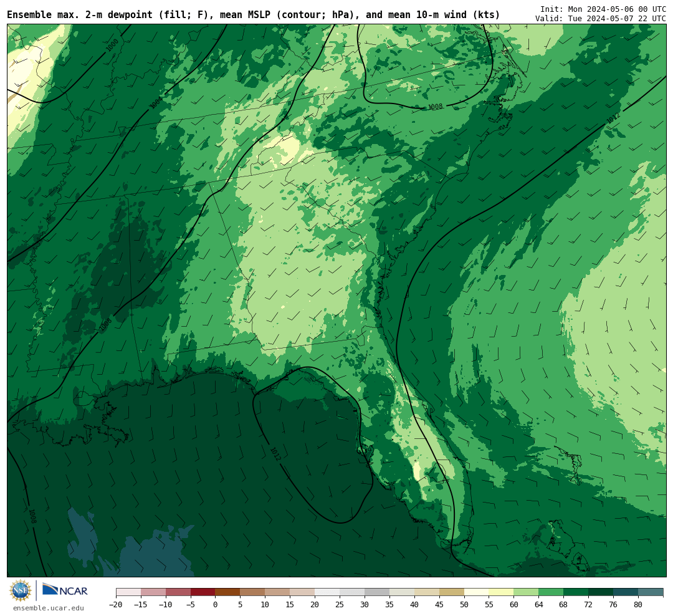Pick the colorbar swatch between 20 and 25
Viewport: 673px width, 616px height.
pos(328,592)
